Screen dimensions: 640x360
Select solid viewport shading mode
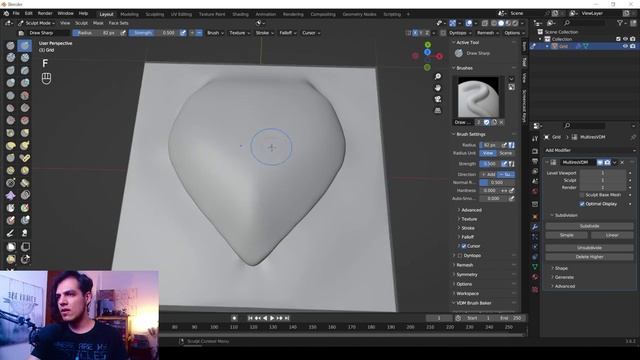pos(501,23)
